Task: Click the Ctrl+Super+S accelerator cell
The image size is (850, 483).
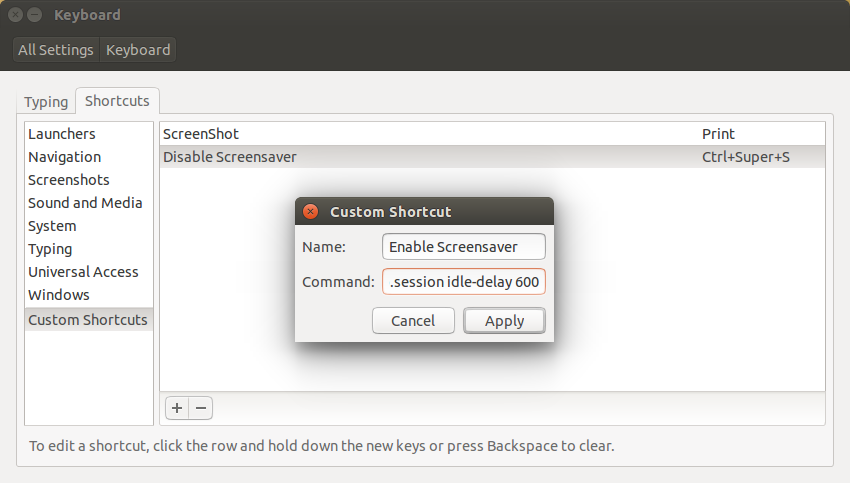Action: tap(745, 157)
